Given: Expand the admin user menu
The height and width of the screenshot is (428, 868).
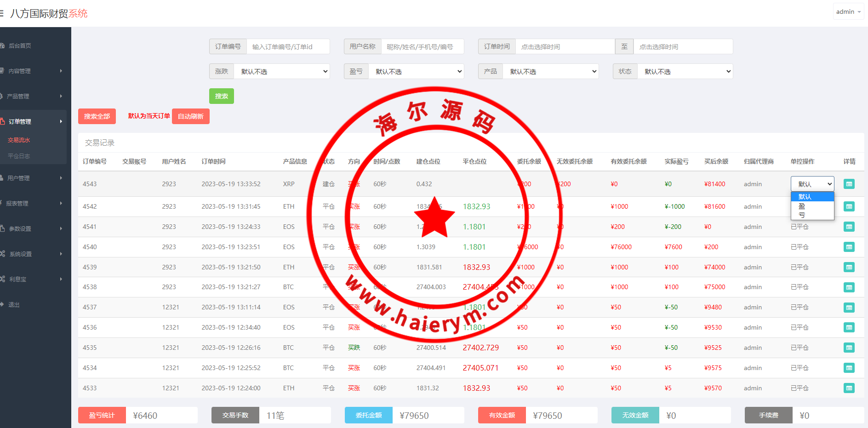Looking at the screenshot, I should point(848,12).
